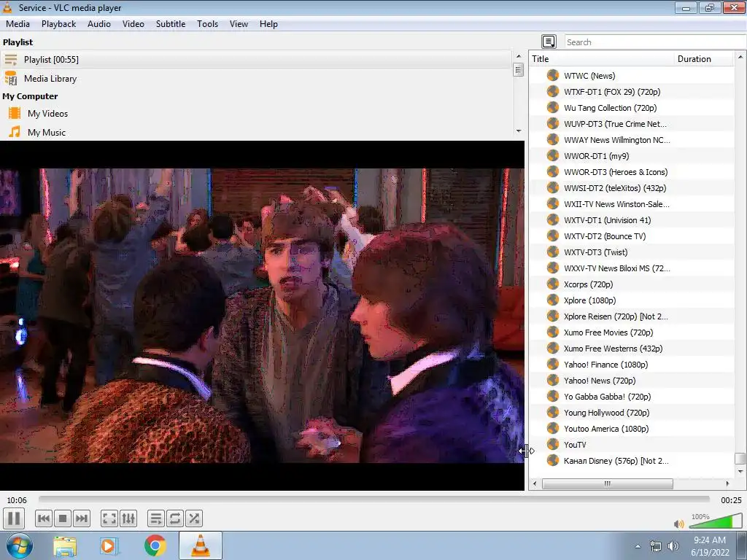
Task: Focus the playlist Search field
Action: click(x=656, y=42)
